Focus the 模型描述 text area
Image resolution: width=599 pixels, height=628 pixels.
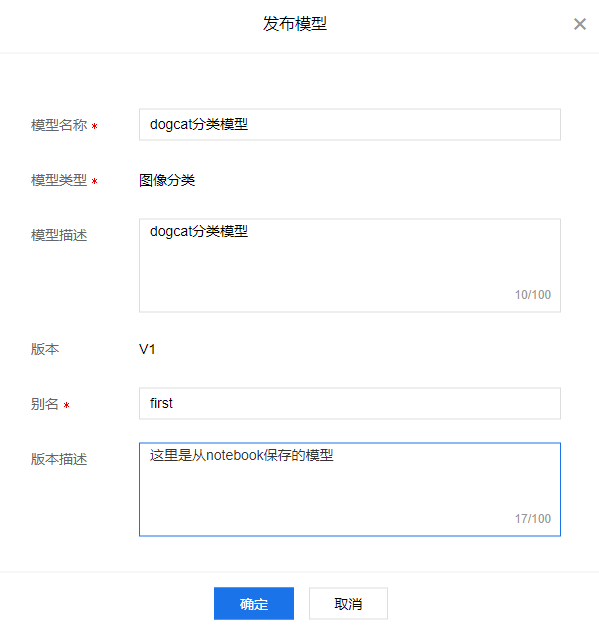point(350,265)
